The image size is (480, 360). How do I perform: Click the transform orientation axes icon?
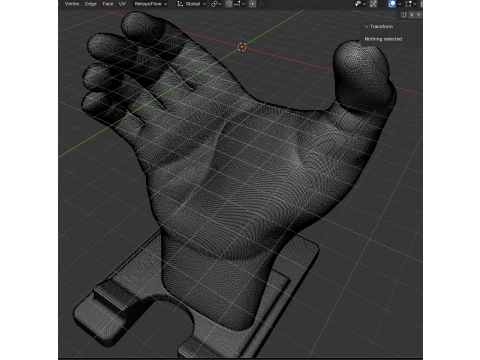point(180,4)
